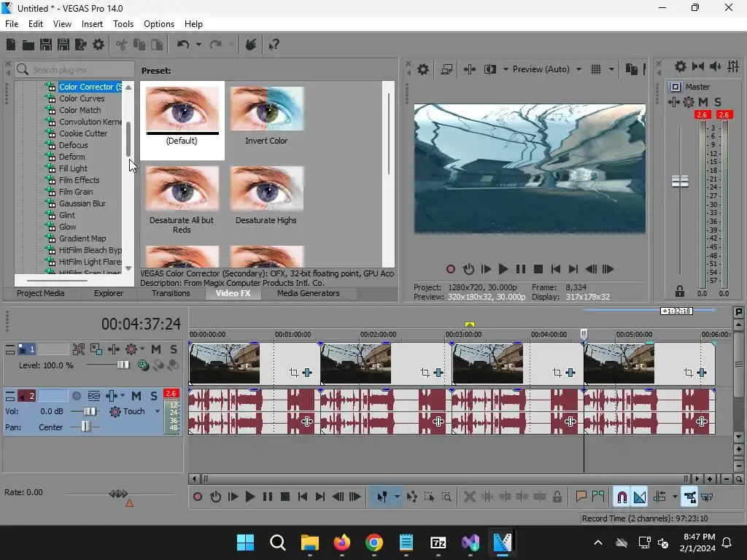Open Master bus audio properties gear

(681, 66)
